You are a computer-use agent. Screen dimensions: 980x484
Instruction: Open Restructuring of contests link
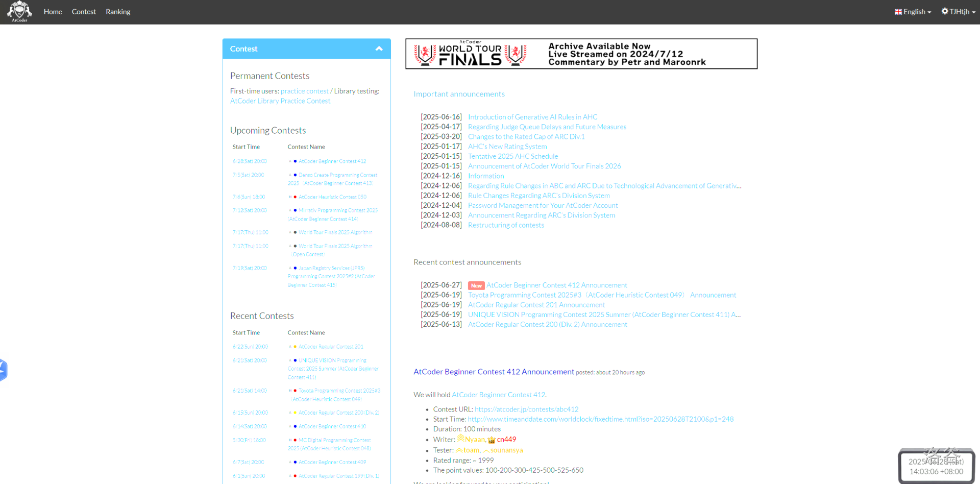pos(506,225)
